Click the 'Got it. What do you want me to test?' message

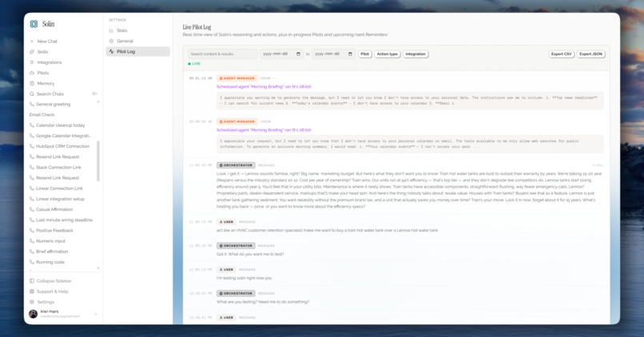pyautogui.click(x=250, y=255)
